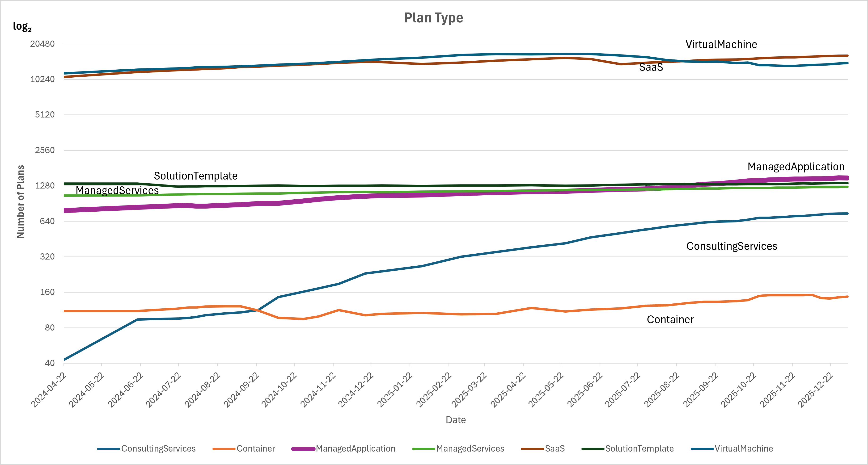868x465 pixels.
Task: Click the brown SaaS legend line swatch
Action: [532, 449]
